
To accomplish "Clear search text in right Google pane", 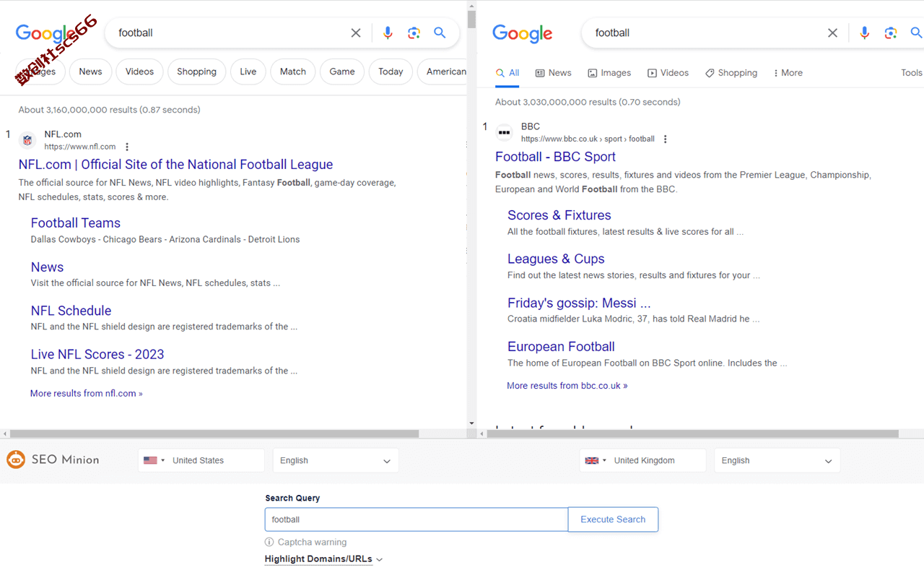I will click(832, 33).
